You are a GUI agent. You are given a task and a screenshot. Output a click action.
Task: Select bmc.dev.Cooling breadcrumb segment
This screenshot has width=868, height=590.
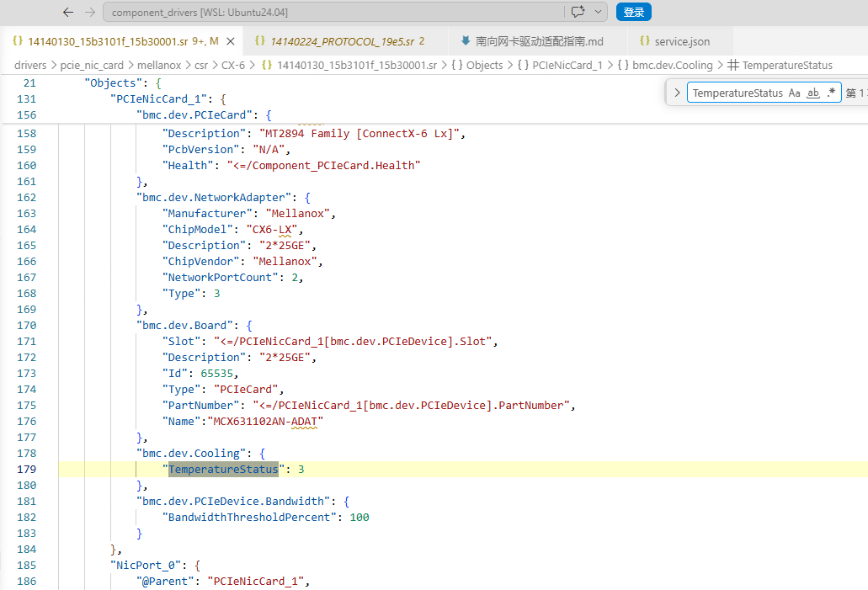(673, 66)
